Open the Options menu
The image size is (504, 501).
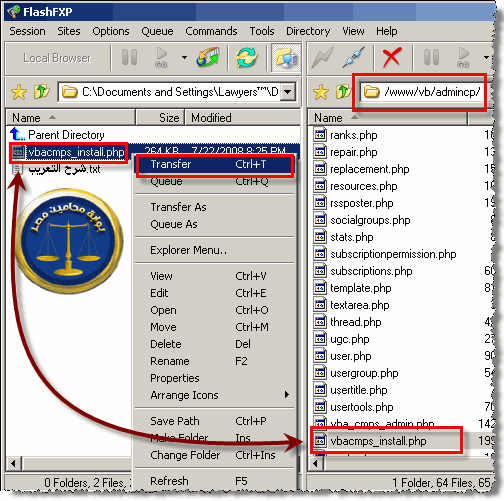111,31
